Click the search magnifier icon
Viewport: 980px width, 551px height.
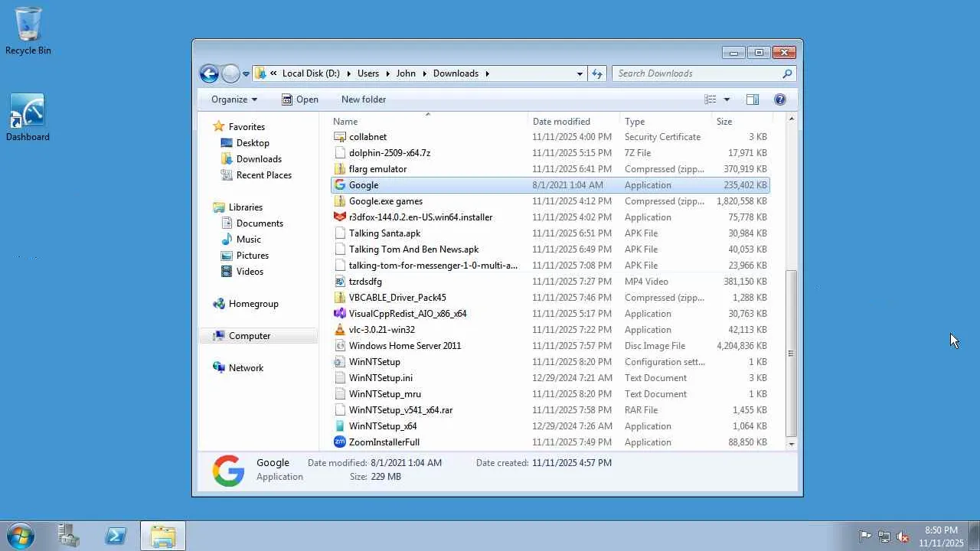787,73
